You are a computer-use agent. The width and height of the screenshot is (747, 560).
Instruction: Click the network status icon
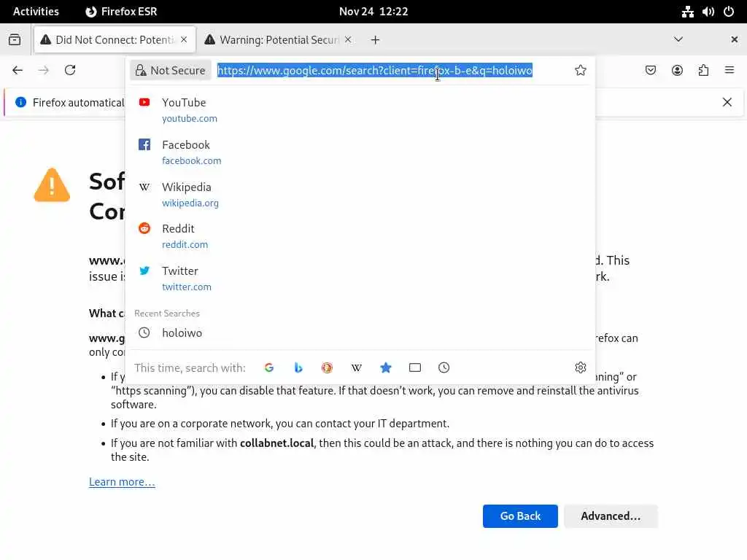click(x=687, y=12)
